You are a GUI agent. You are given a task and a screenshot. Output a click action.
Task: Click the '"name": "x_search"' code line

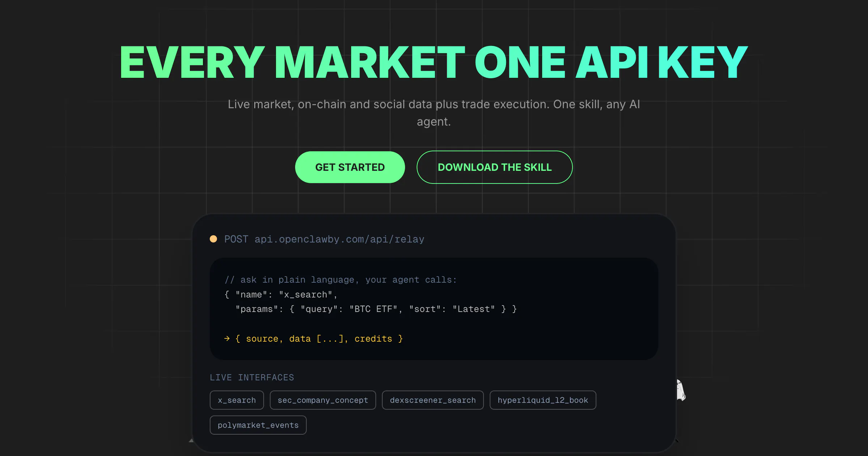click(281, 295)
